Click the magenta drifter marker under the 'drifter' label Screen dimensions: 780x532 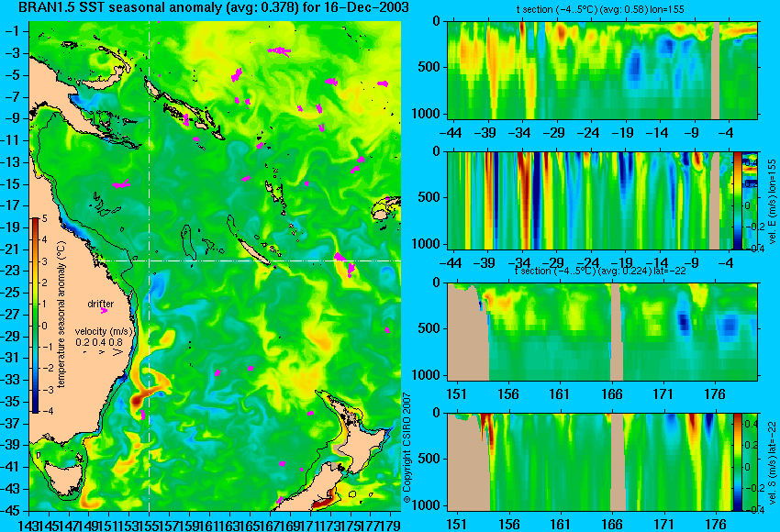click(104, 311)
